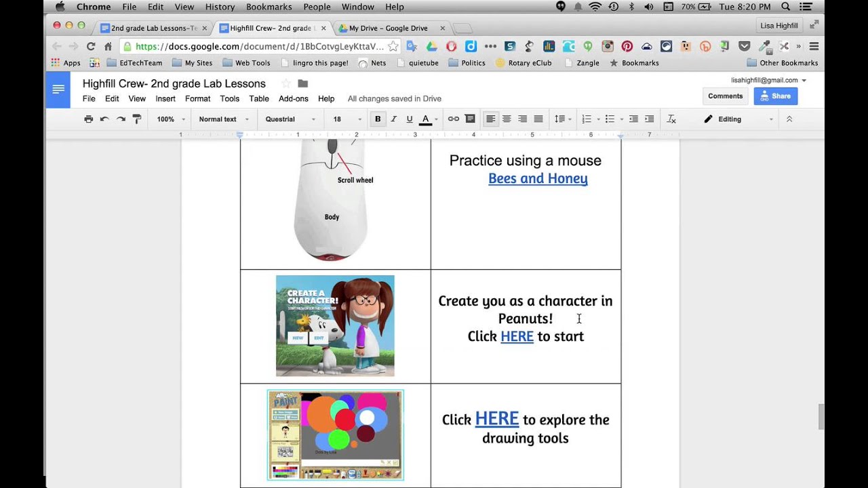Click the Create a Character Peanuts image
Viewport: 868px width, 488px height.
(x=335, y=325)
